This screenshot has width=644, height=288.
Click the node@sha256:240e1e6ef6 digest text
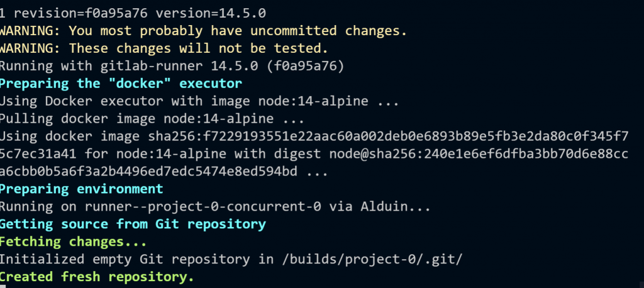pos(479,154)
